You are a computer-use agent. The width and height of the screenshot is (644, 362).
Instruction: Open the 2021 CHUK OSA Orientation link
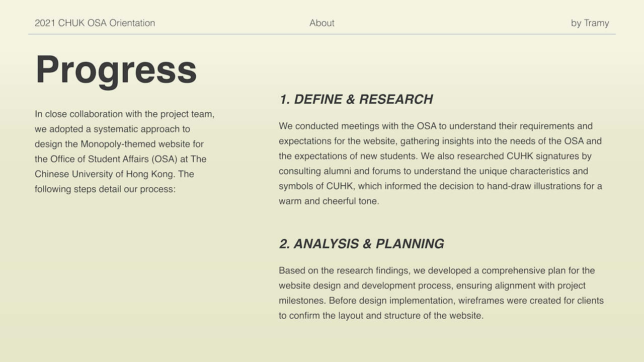(x=95, y=23)
